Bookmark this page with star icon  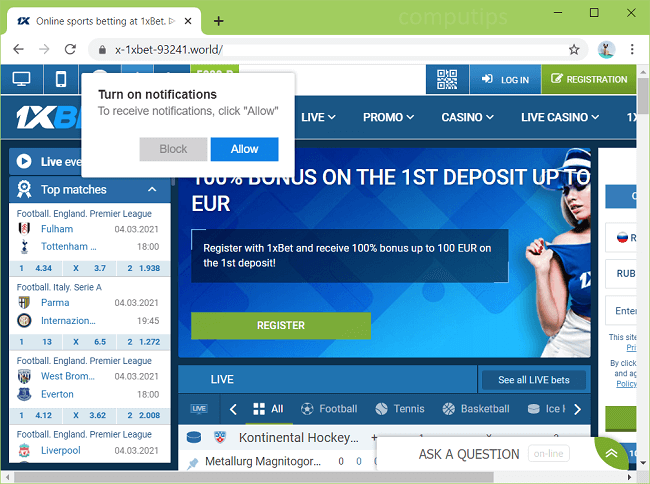(x=574, y=49)
